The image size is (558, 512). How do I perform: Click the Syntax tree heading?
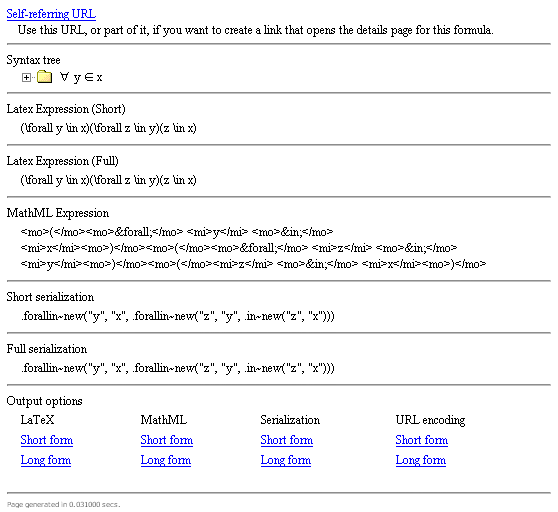(x=33, y=60)
